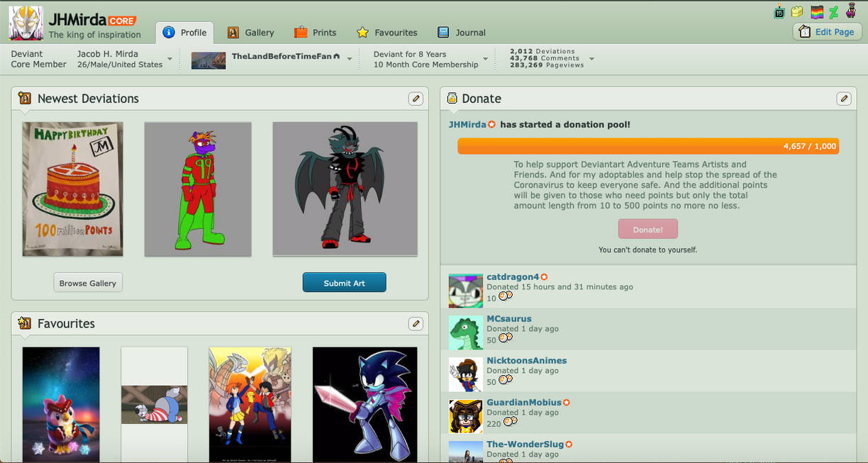
Task: Click the points coin icon beside GuardianMobius's 220
Action: (510, 422)
